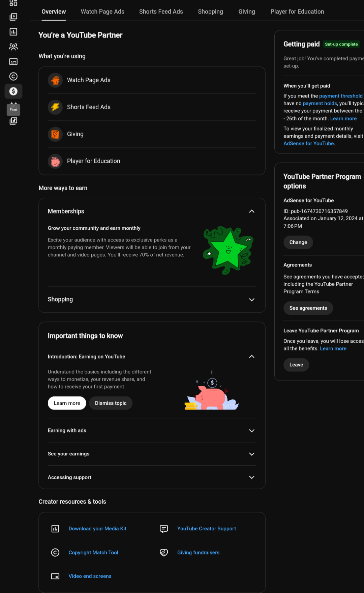Open Analytics icon in sidebar
This screenshot has height=593, width=364.
(x=13, y=32)
